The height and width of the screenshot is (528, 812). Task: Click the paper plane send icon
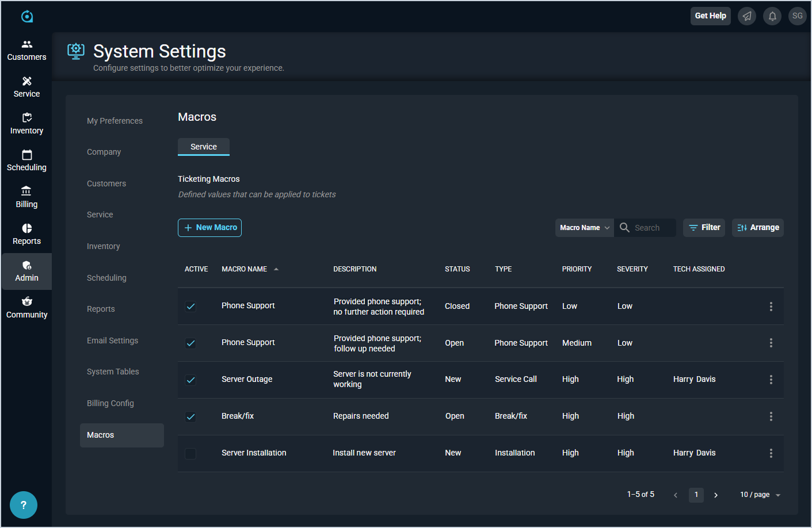(747, 16)
